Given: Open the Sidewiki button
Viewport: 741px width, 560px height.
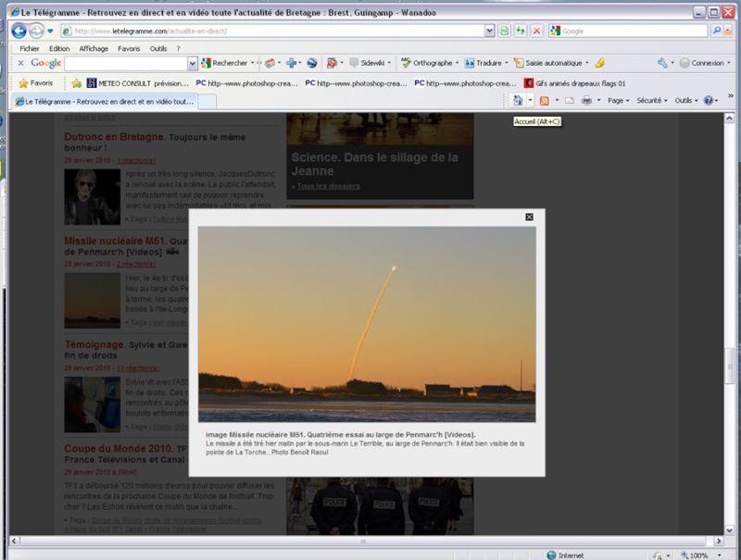Looking at the screenshot, I should [368, 63].
